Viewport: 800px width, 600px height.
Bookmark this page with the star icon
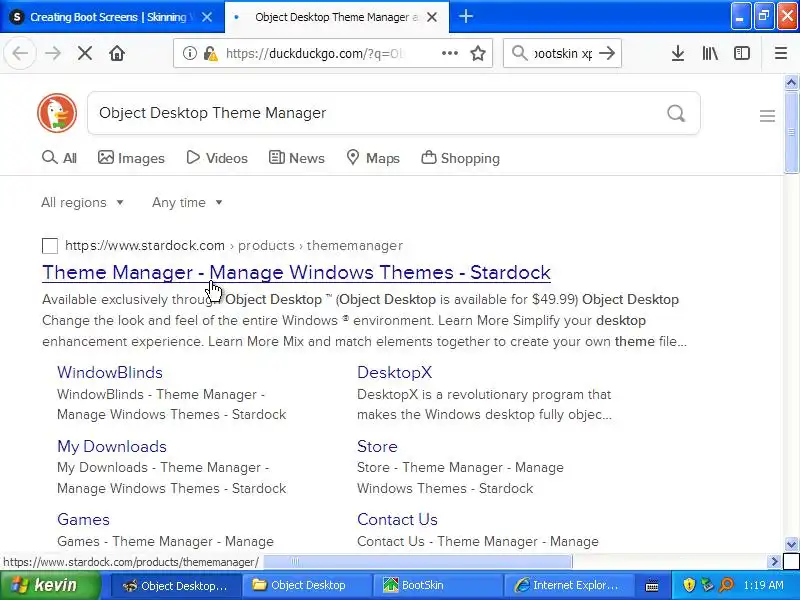478,53
